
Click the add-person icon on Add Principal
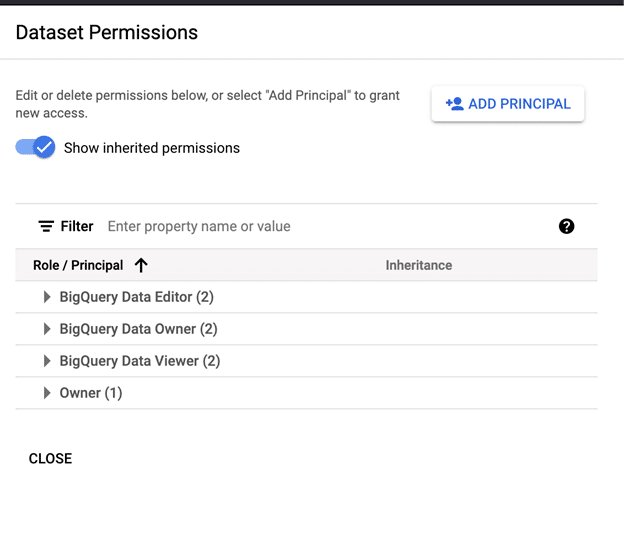454,104
